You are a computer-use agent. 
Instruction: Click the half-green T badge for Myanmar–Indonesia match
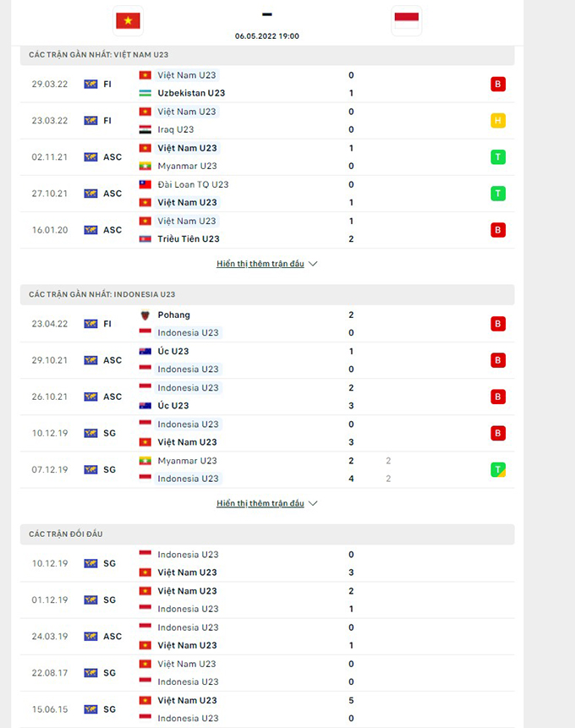click(498, 469)
